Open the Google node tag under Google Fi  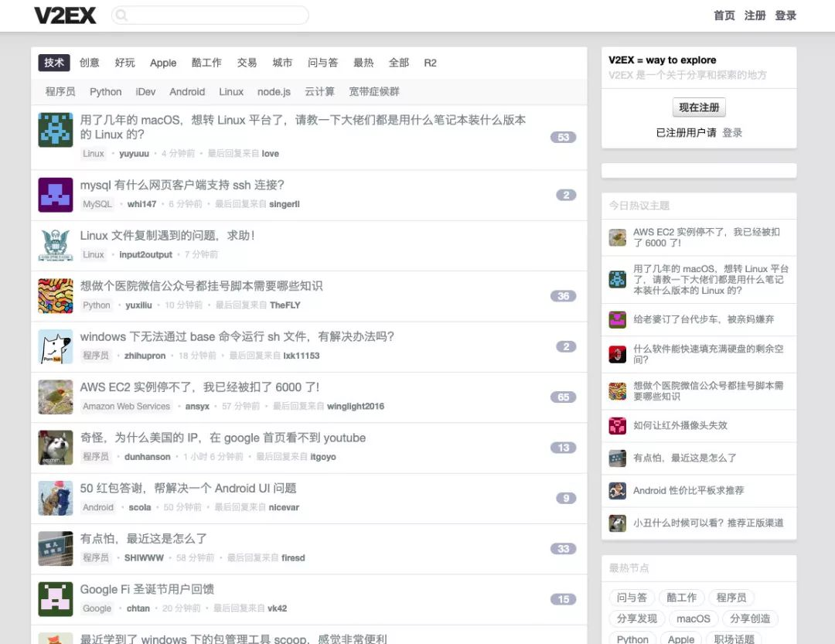(97, 608)
